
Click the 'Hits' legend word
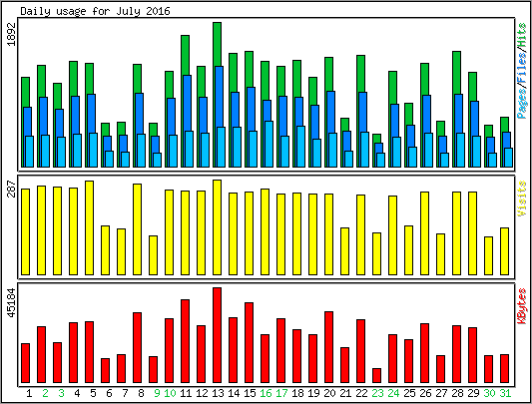pos(522,36)
